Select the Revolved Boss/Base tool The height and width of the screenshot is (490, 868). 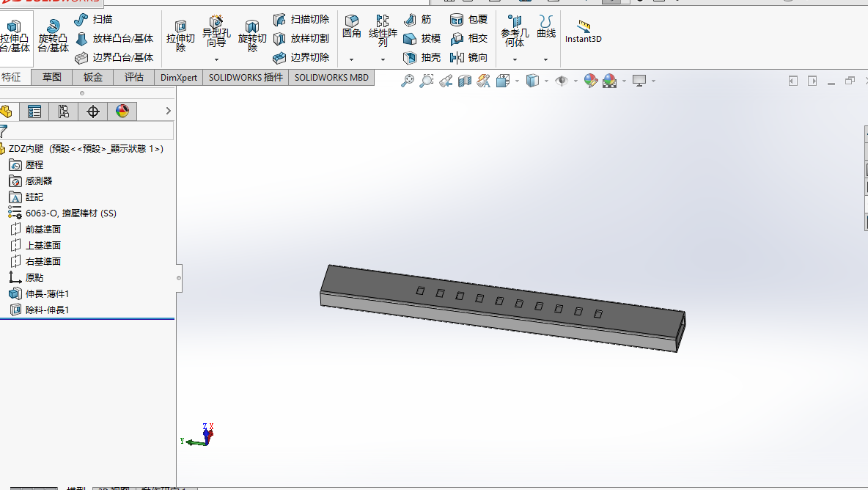53,35
